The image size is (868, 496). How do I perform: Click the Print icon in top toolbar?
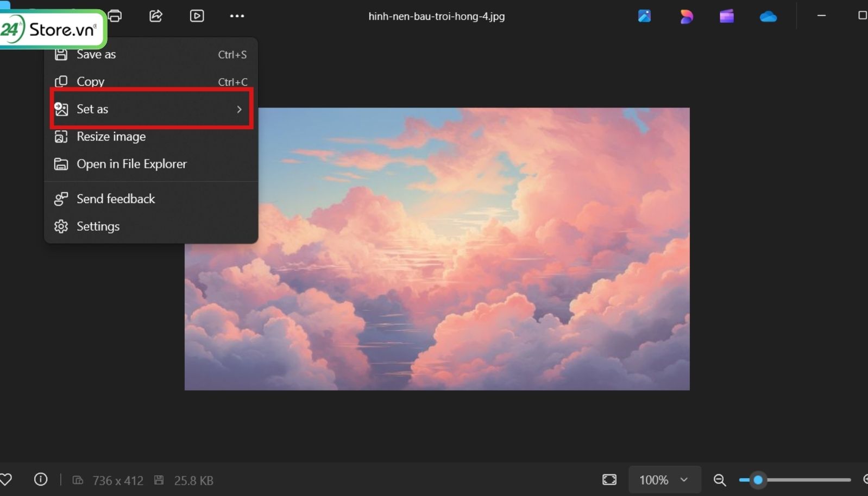click(115, 16)
